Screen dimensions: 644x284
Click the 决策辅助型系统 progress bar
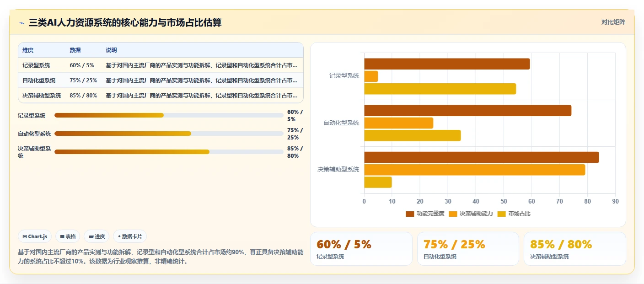click(169, 152)
